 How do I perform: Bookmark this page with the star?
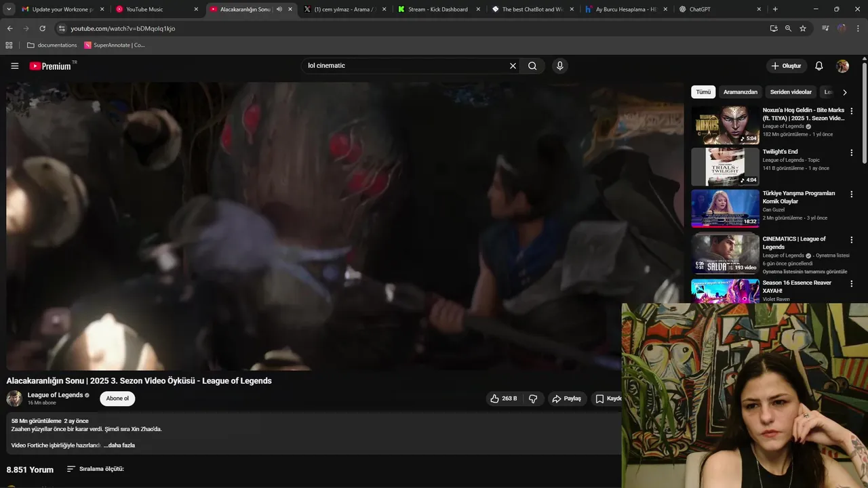click(x=803, y=28)
